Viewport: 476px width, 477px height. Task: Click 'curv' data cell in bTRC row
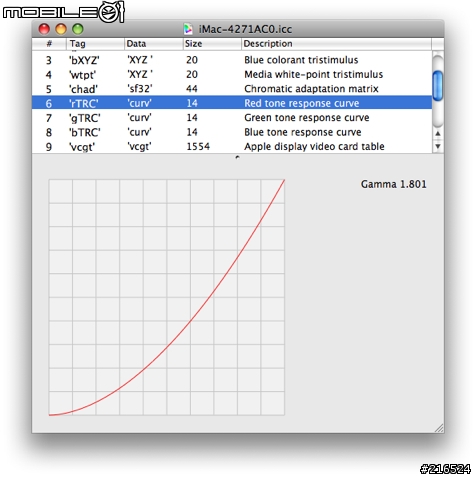click(x=139, y=132)
